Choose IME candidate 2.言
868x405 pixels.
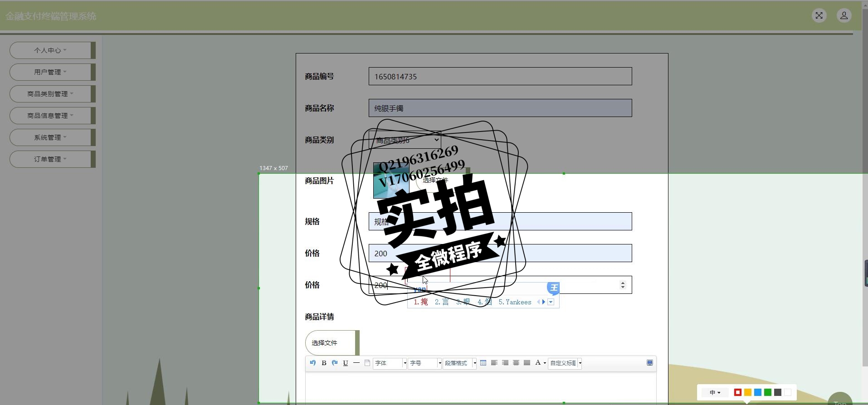(441, 302)
